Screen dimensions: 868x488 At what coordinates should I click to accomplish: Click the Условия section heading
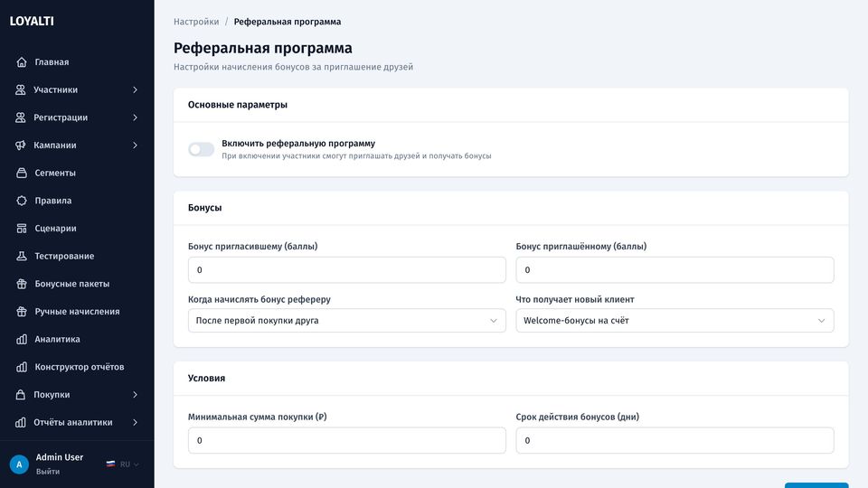206,378
